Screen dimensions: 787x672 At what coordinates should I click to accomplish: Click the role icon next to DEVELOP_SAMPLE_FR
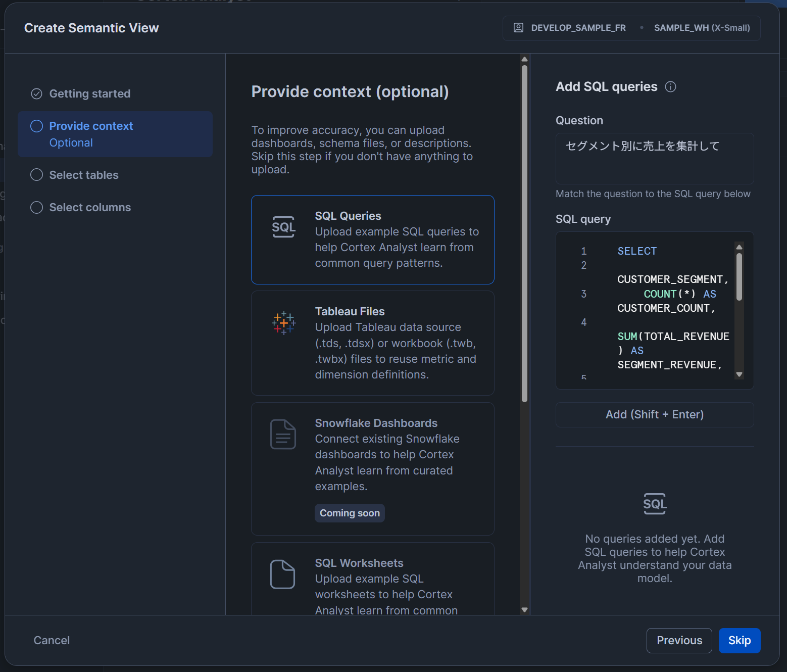(518, 28)
